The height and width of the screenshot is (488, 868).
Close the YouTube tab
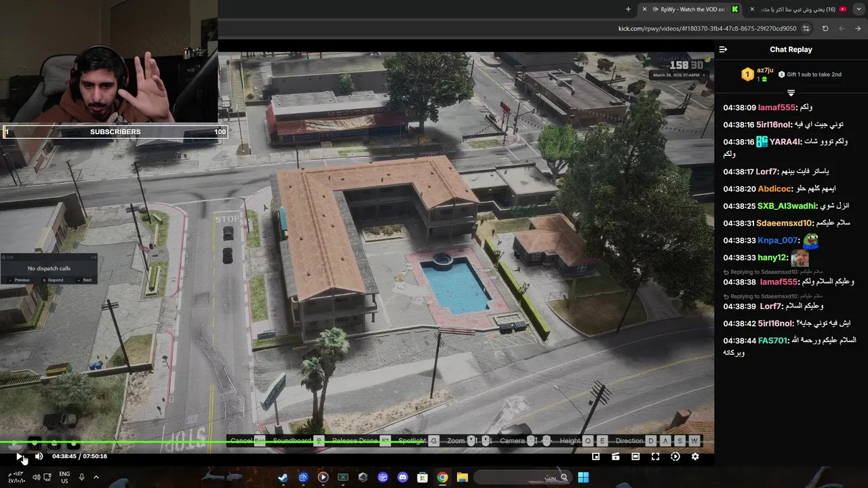point(752,9)
